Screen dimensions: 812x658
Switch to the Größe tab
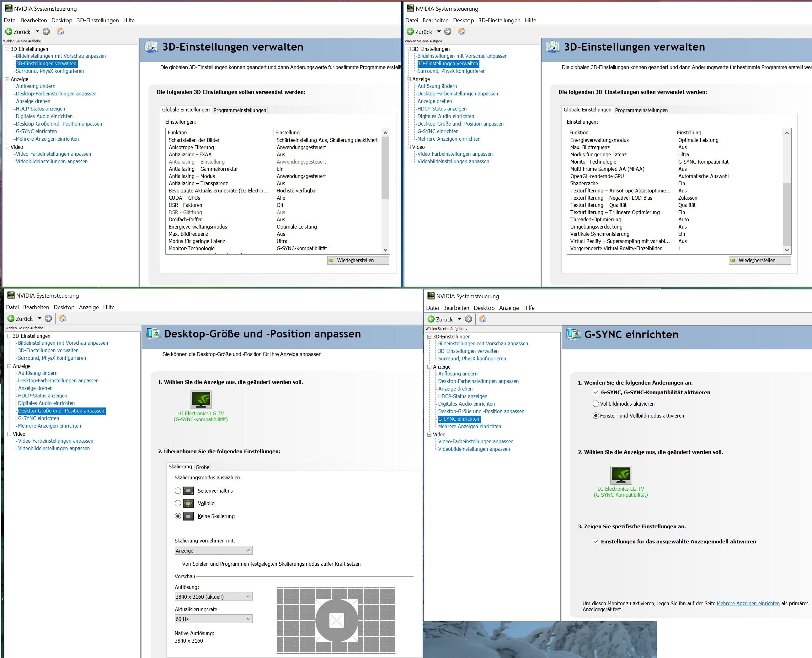click(203, 467)
